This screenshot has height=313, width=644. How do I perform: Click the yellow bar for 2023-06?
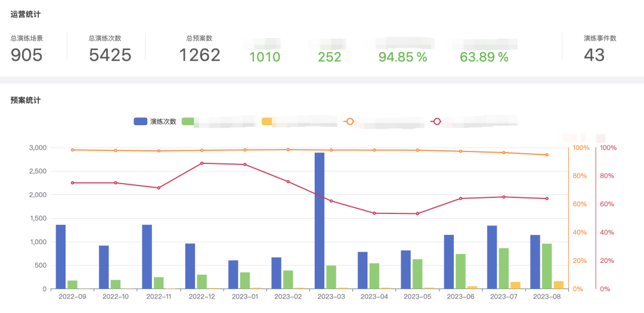click(472, 287)
